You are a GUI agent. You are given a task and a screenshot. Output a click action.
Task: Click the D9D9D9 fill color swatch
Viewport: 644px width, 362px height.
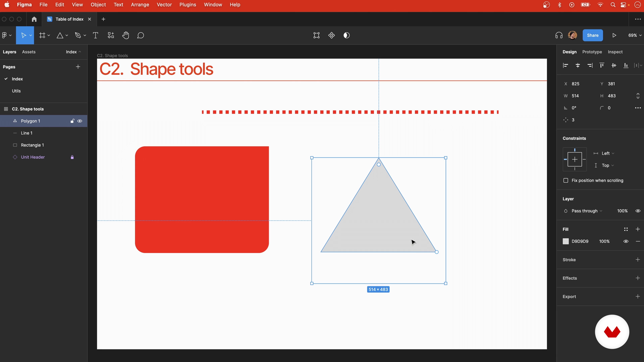tap(566, 241)
